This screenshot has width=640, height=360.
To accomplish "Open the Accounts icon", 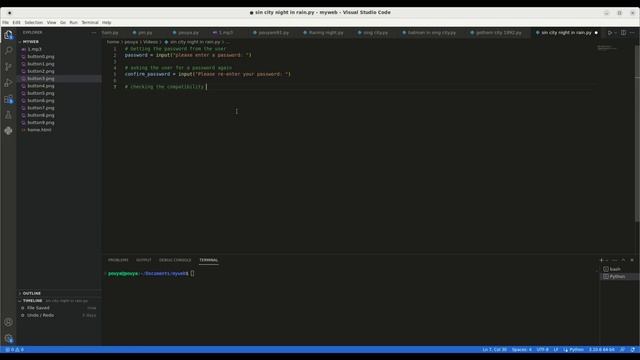I will tap(8, 322).
